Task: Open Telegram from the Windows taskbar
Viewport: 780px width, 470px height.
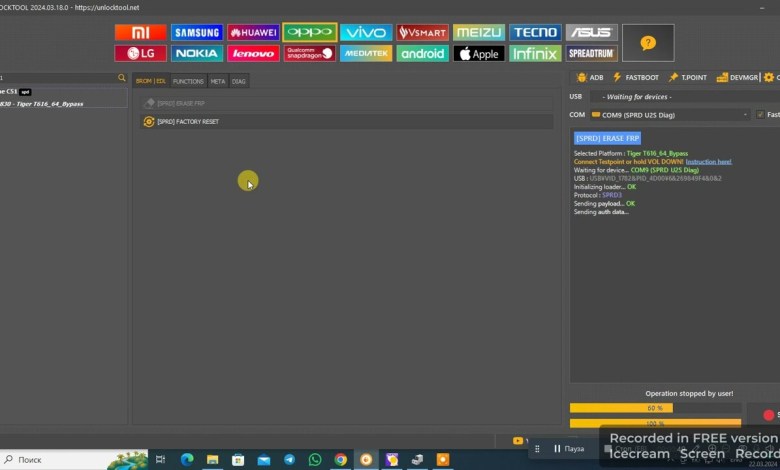Action: 289,459
